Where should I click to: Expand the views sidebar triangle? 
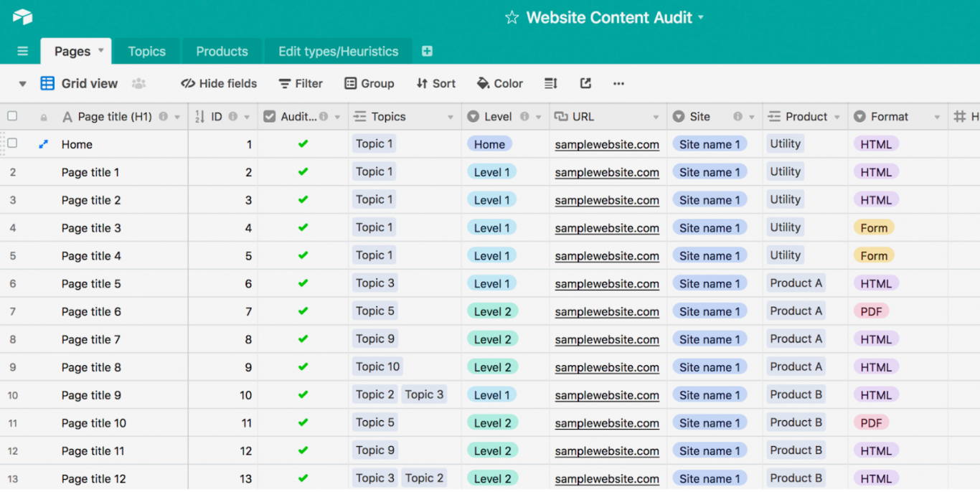[x=22, y=84]
